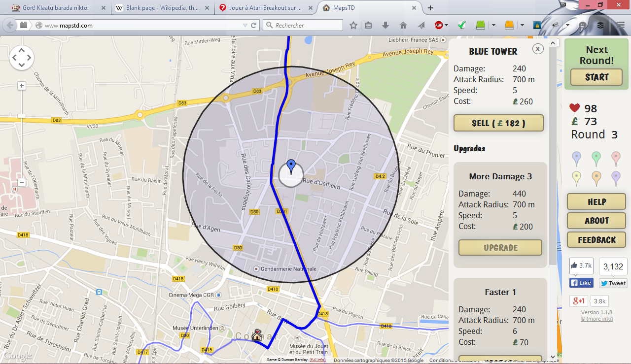This screenshot has height=364, width=631.
Task: Open the browser hamburger menu
Action: [x=621, y=25]
